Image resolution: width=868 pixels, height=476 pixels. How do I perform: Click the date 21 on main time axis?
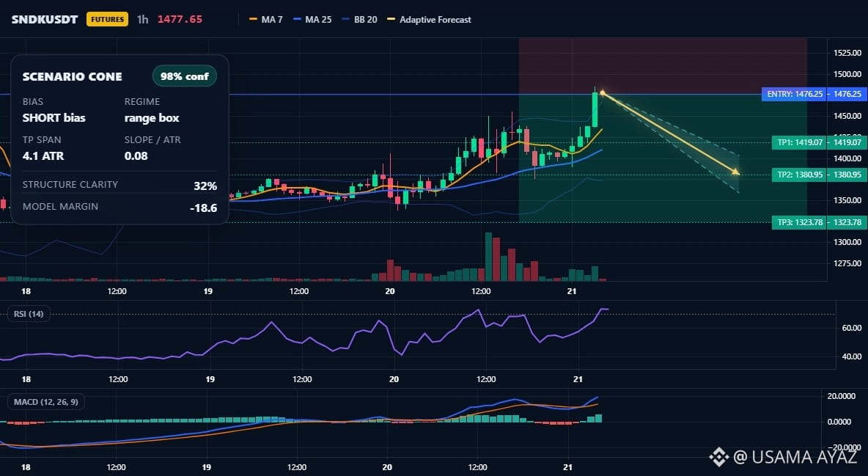(572, 291)
